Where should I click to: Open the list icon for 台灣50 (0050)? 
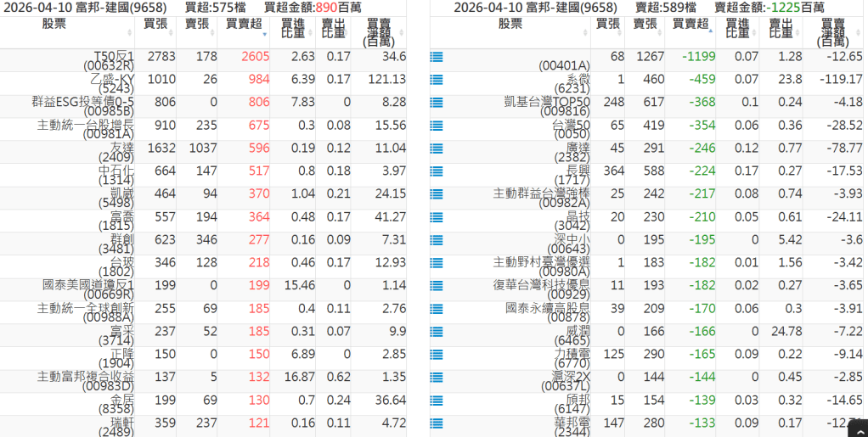pyautogui.click(x=437, y=126)
